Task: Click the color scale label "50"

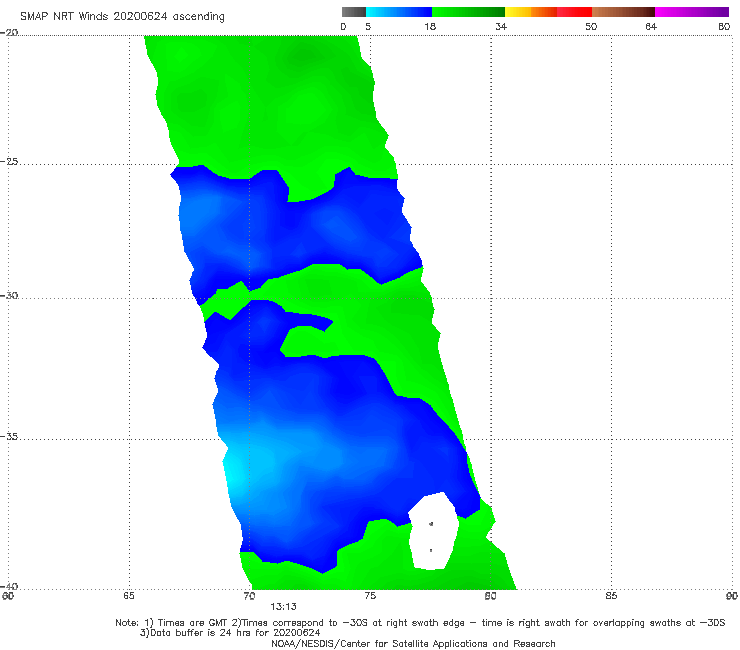Action: (x=591, y=26)
